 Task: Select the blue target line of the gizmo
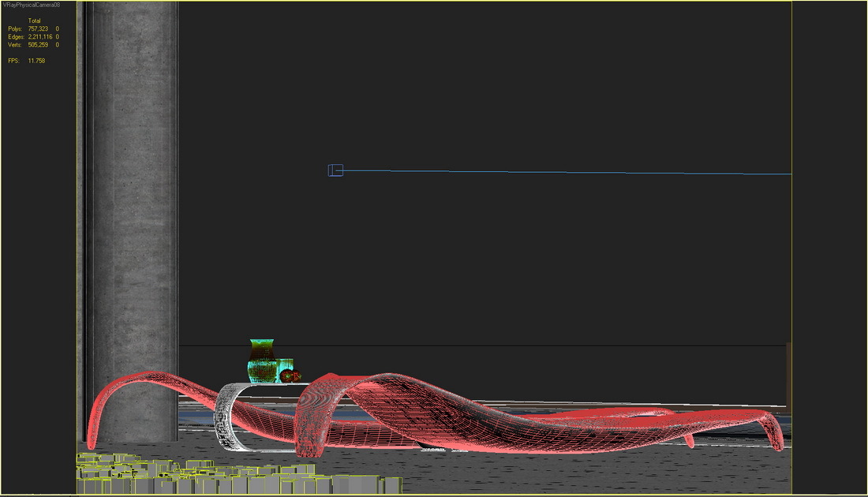[x=567, y=172]
